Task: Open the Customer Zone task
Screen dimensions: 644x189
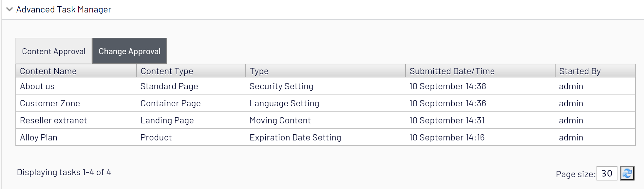Action: click(x=50, y=103)
